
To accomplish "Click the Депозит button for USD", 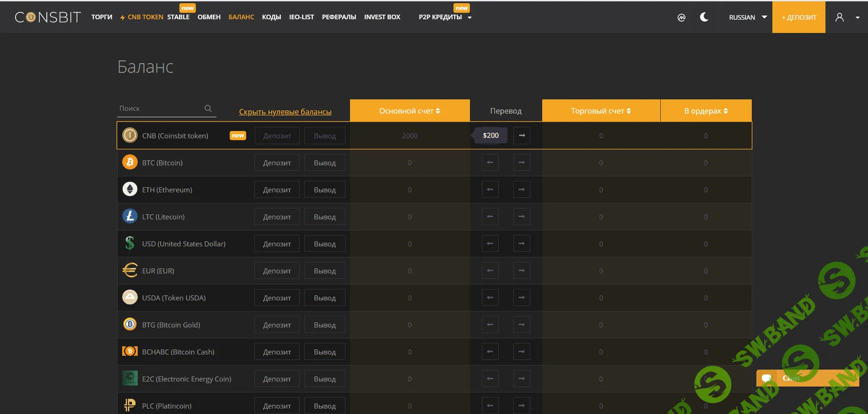I will pyautogui.click(x=277, y=244).
